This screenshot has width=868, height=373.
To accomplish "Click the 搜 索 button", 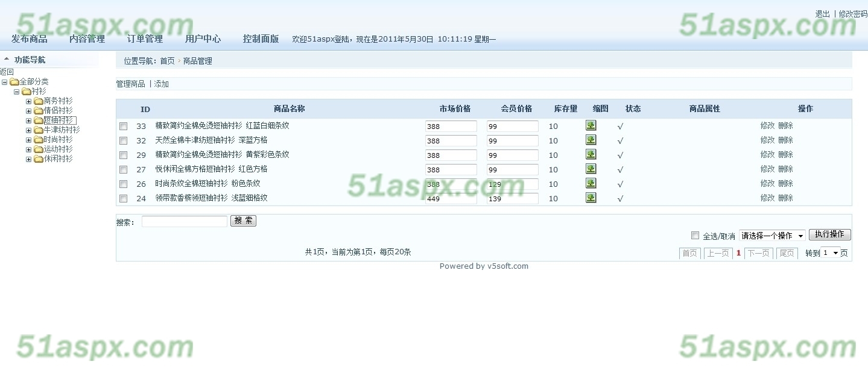I will 243,221.
